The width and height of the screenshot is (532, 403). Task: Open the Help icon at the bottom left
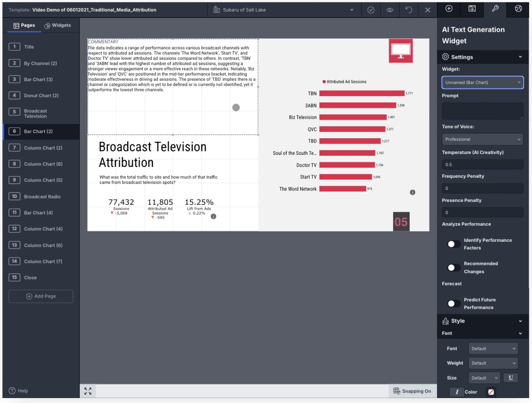[x=12, y=391]
